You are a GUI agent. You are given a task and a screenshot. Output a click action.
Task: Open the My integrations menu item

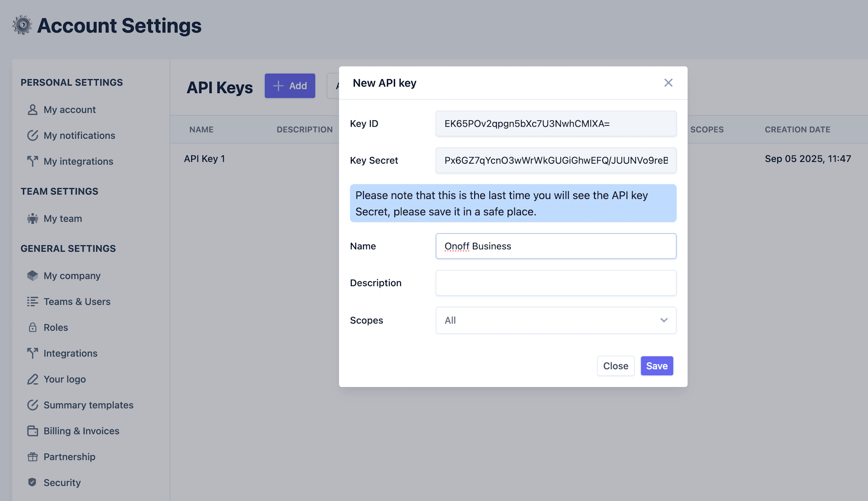click(x=78, y=161)
